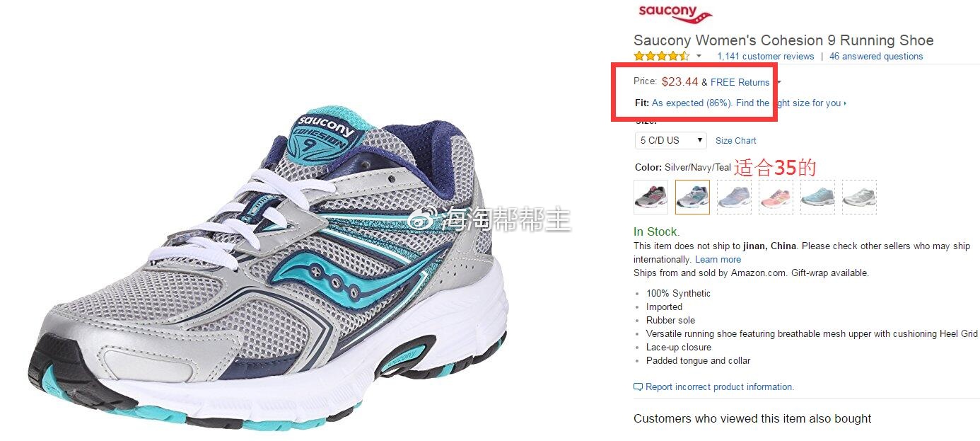Open the 5 C/D US size dropdown
Screen dimensions: 980x441
point(671,140)
